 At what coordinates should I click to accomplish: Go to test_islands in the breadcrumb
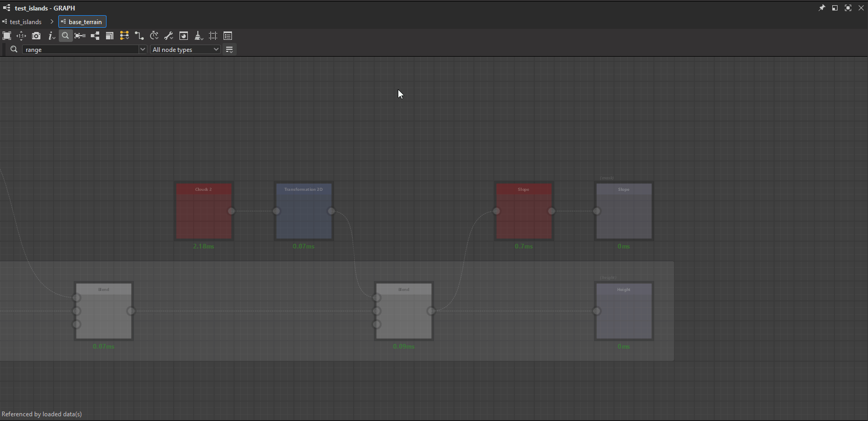click(26, 21)
